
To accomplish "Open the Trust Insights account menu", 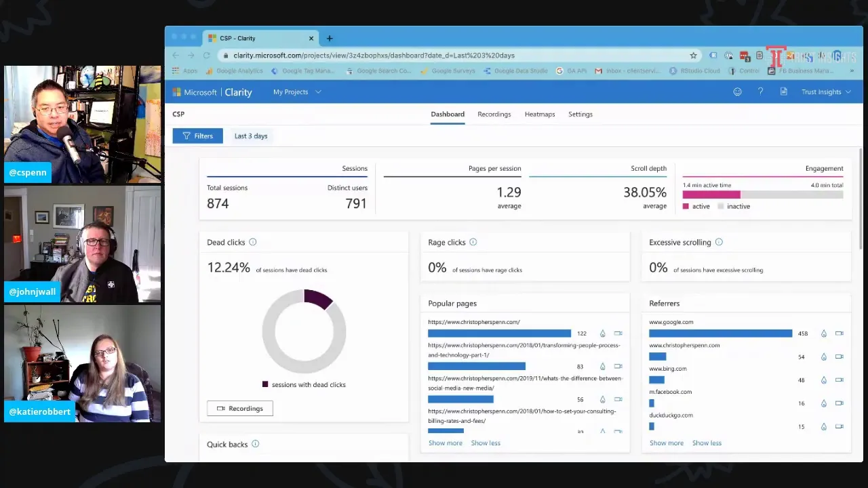I will (826, 92).
